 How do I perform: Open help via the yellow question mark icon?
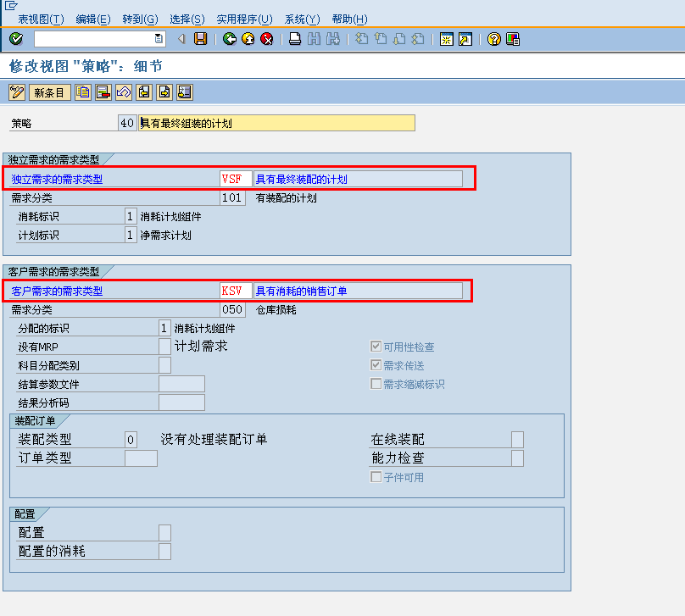[494, 39]
